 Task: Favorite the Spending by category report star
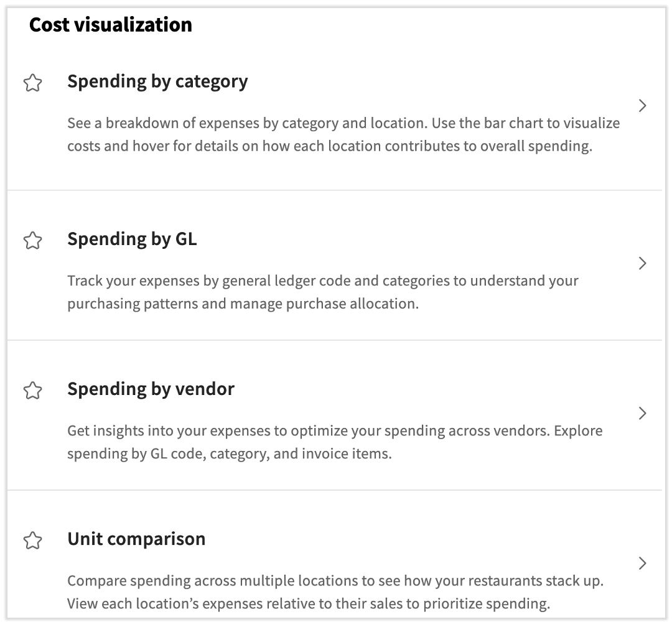[32, 83]
